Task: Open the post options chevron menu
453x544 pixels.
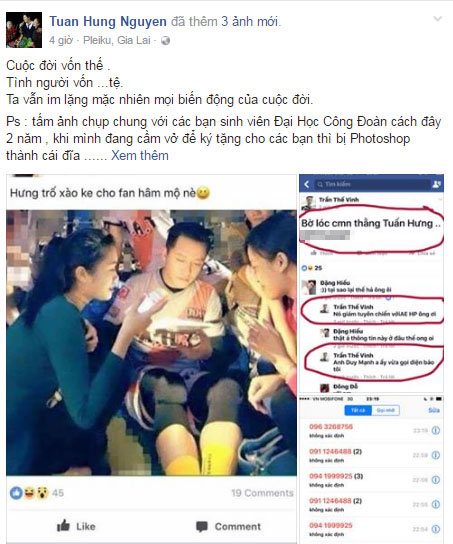Action: [x=438, y=19]
